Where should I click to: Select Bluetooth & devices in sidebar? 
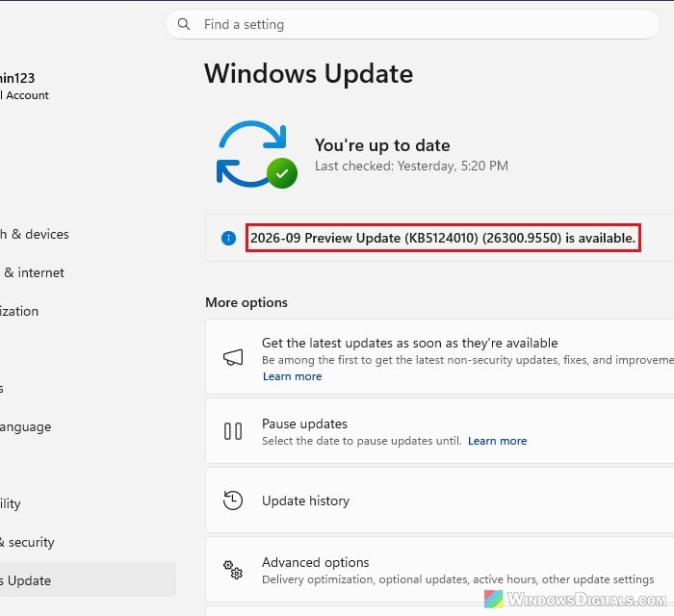(35, 234)
